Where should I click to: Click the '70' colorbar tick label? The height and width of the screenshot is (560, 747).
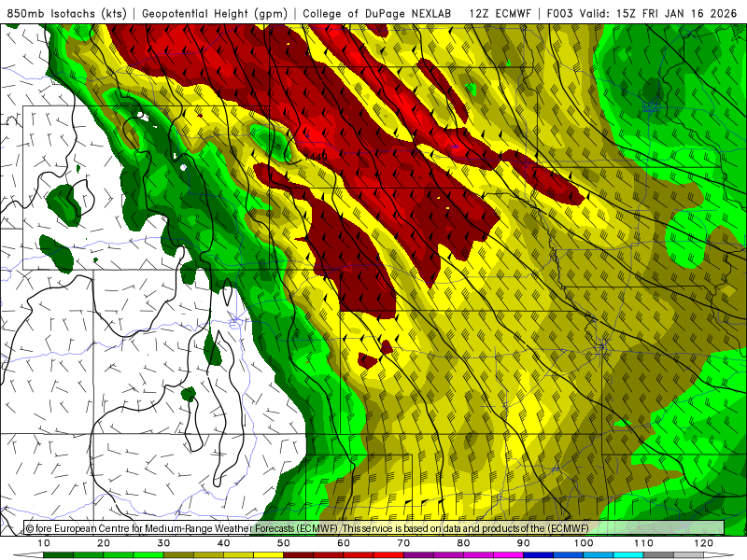pos(403,543)
